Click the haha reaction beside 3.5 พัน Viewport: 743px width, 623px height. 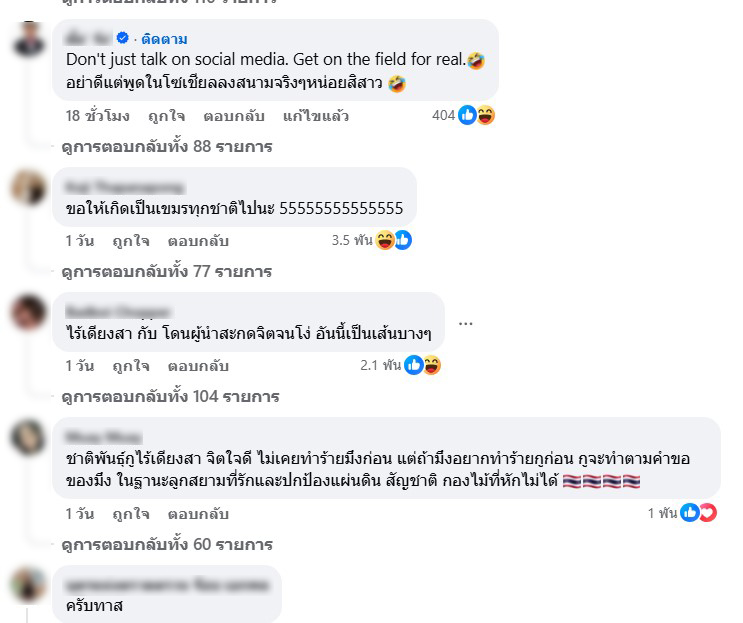point(385,240)
